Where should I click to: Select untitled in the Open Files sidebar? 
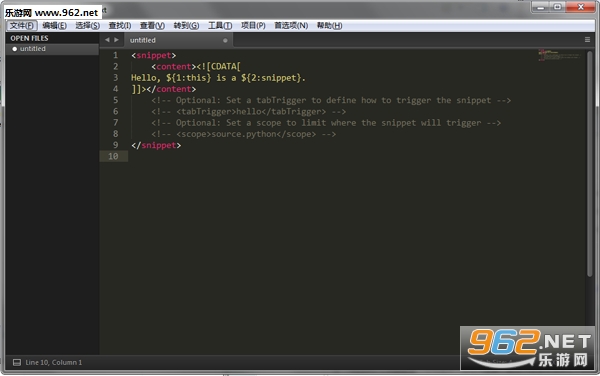click(x=52, y=49)
